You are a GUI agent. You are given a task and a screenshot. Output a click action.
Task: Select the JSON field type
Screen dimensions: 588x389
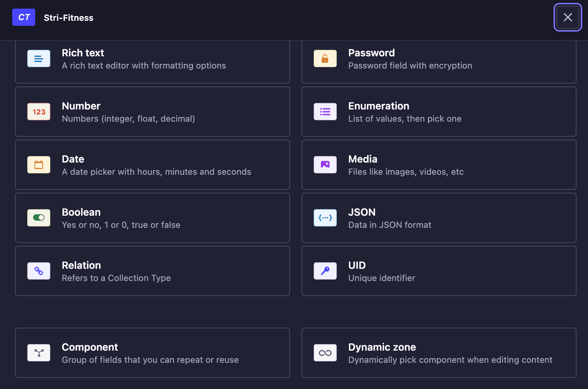(x=439, y=218)
